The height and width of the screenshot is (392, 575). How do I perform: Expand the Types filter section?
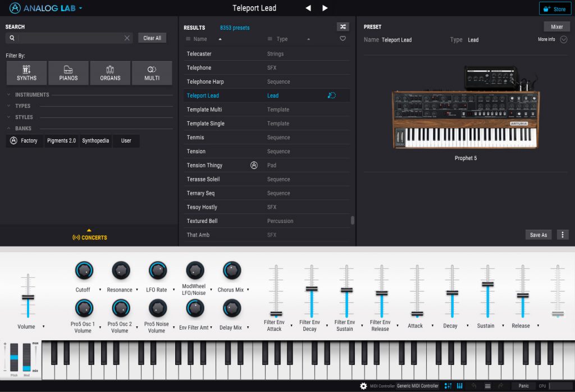pos(21,106)
